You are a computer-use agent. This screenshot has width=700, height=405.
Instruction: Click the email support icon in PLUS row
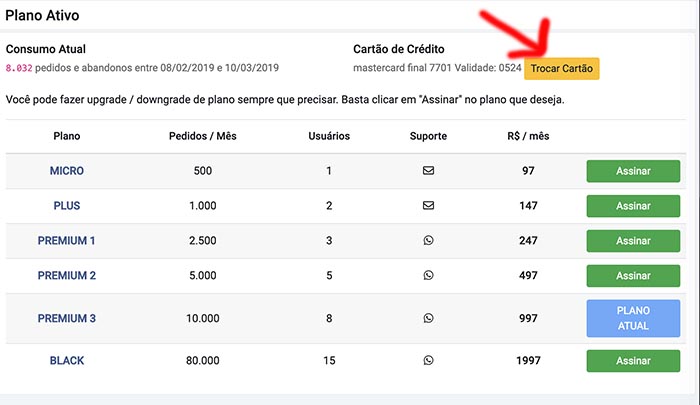(428, 205)
